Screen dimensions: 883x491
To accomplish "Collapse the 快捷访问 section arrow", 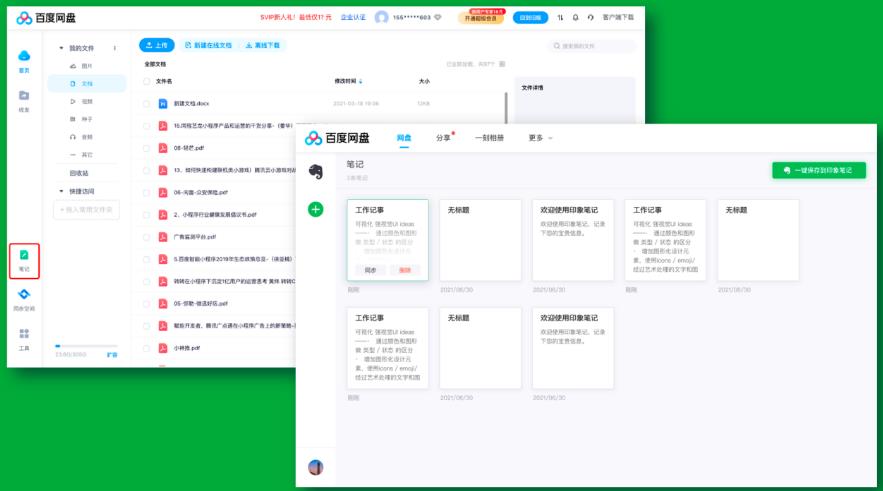I will point(61,191).
